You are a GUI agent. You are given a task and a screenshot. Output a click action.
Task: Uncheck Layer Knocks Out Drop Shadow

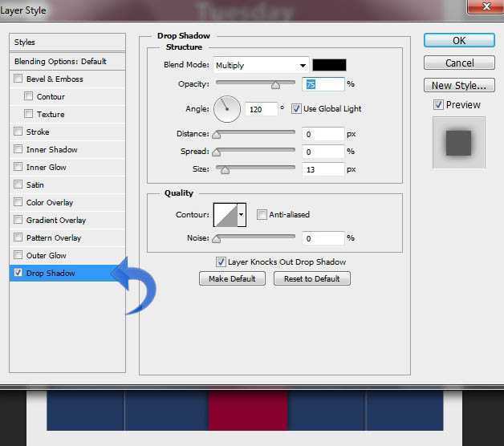[x=221, y=262]
